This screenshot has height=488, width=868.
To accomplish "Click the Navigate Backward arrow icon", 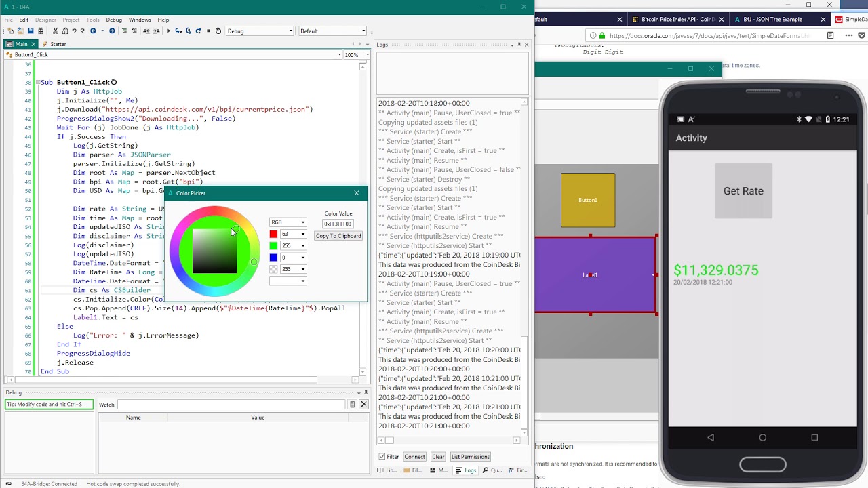I will [94, 30].
